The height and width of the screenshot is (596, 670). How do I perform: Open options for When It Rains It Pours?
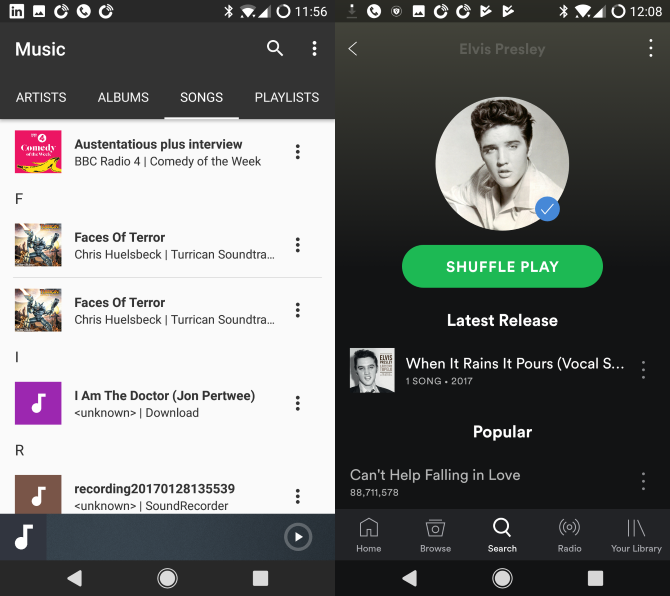(x=643, y=370)
